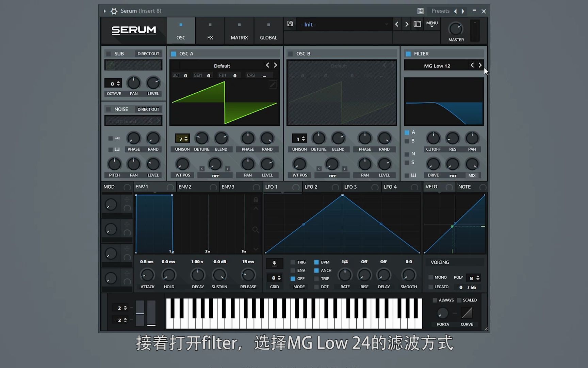Switch to the OSC tab
The height and width of the screenshot is (368, 588).
tap(181, 31)
